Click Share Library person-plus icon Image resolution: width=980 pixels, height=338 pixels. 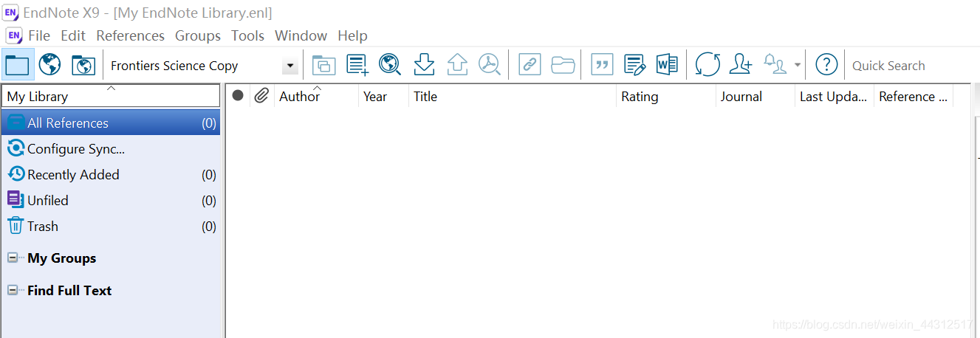(740, 65)
